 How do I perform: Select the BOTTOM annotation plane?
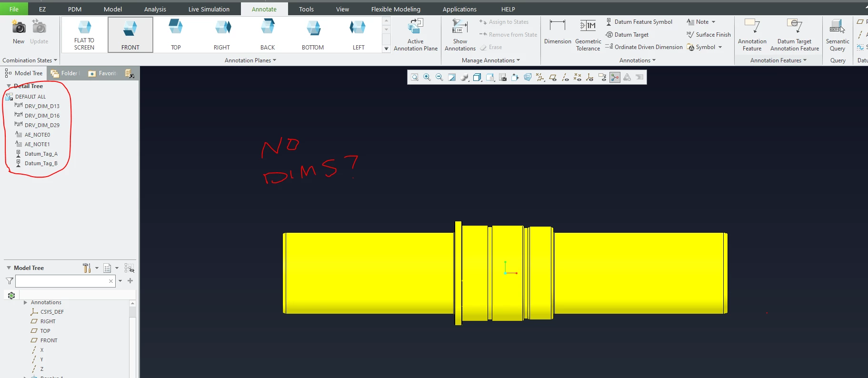coord(313,35)
